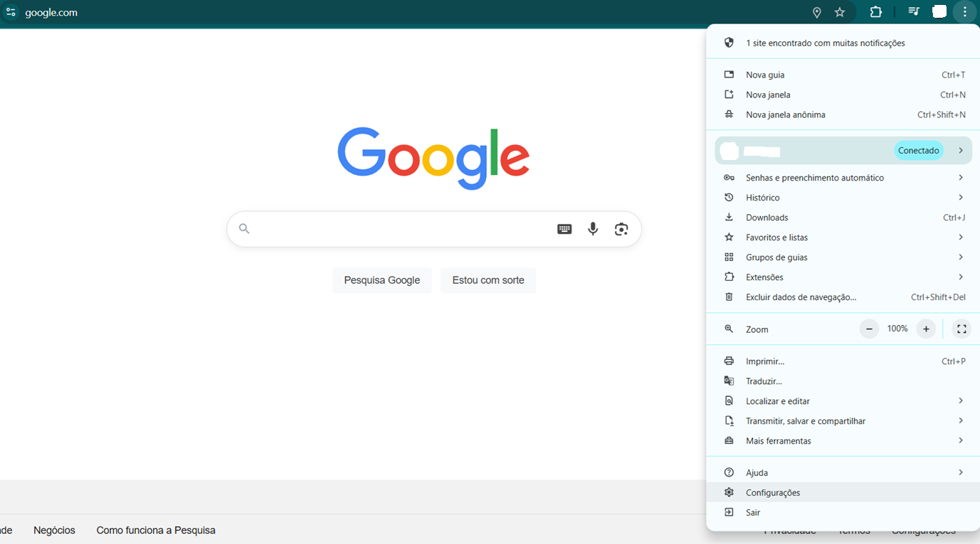Open the Como funciona a Pesquisa link

click(156, 530)
